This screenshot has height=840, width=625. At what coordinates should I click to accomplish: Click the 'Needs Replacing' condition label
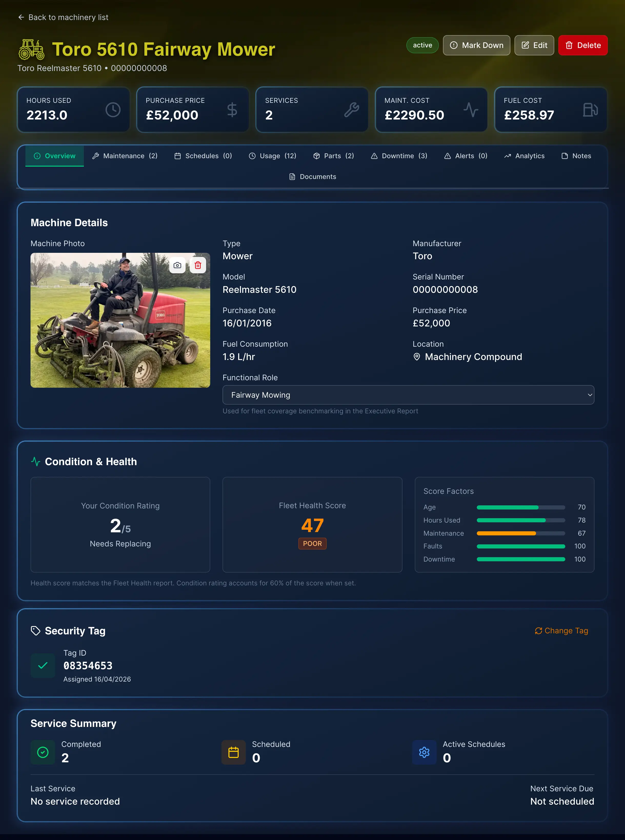click(x=120, y=544)
